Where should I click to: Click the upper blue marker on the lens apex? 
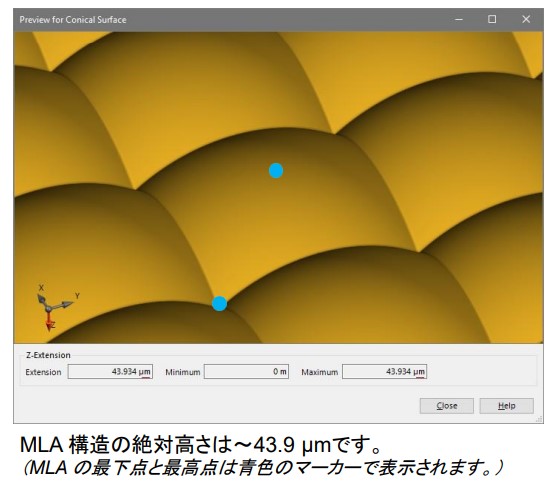coord(276,170)
